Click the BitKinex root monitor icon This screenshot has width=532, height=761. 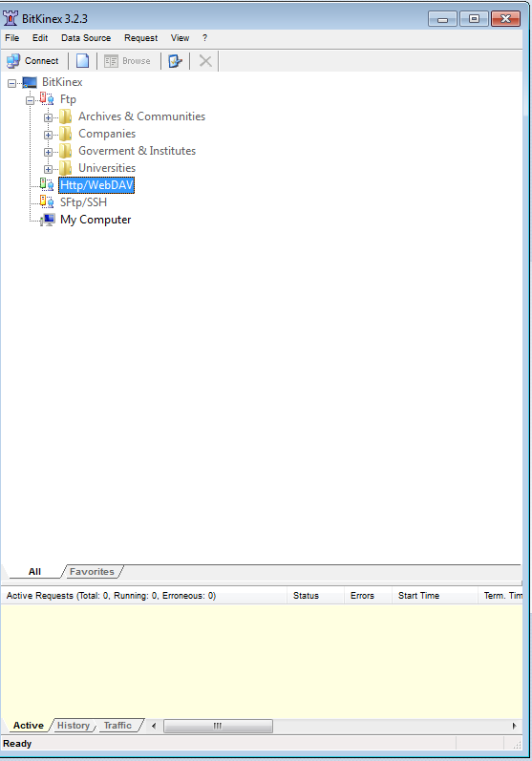30,82
